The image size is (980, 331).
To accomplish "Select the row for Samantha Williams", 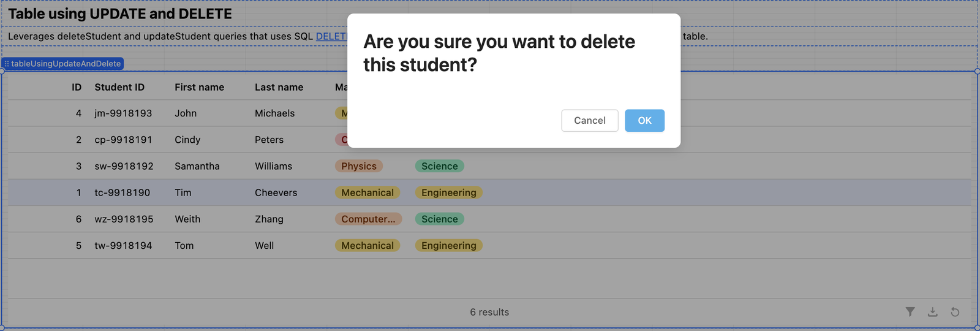I will (x=489, y=166).
